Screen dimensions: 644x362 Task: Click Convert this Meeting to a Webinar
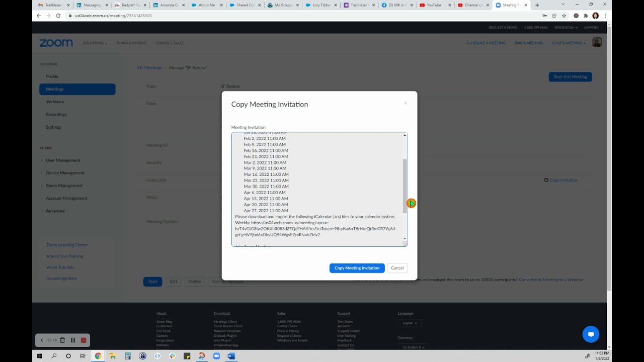[x=551, y=280]
